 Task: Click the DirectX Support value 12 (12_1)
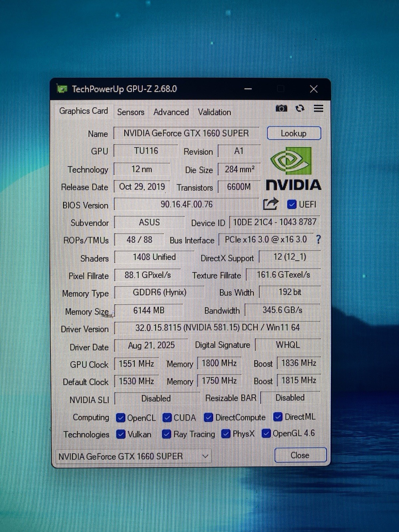(290, 257)
